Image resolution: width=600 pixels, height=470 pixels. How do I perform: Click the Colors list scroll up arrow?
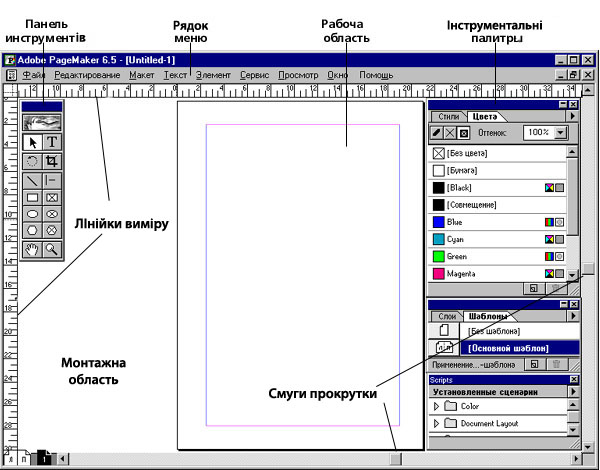[x=572, y=152]
